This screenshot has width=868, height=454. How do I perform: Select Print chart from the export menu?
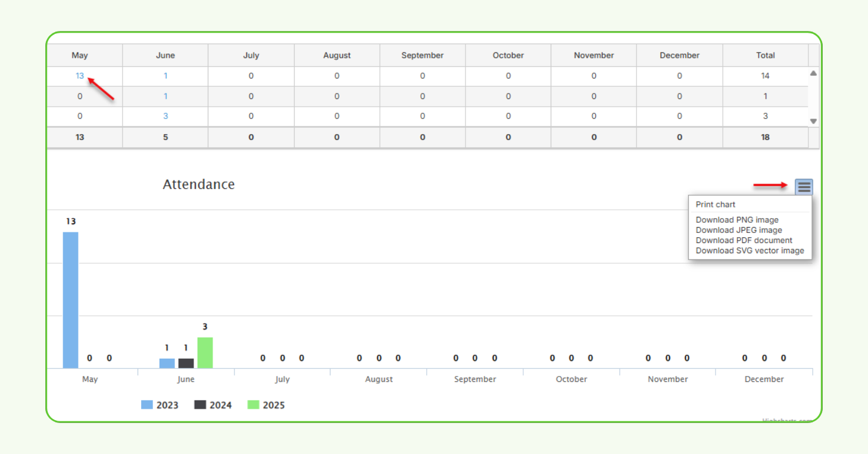[x=716, y=204]
